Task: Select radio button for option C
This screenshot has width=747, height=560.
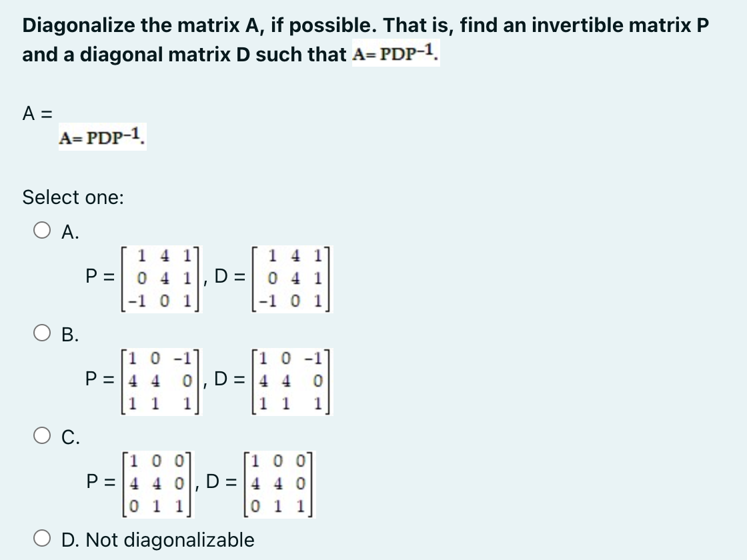Action: pos(41,434)
